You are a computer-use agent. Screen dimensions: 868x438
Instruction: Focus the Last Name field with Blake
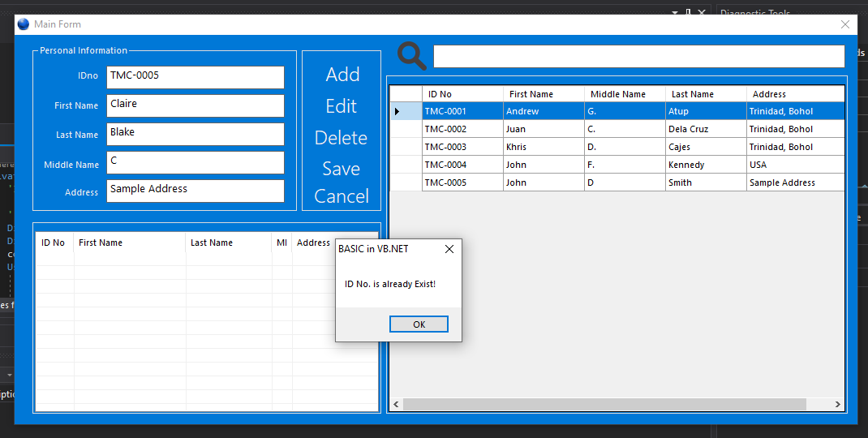[196, 134]
